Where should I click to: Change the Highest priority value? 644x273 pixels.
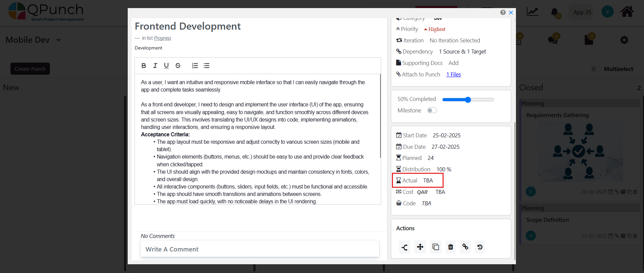435,29
